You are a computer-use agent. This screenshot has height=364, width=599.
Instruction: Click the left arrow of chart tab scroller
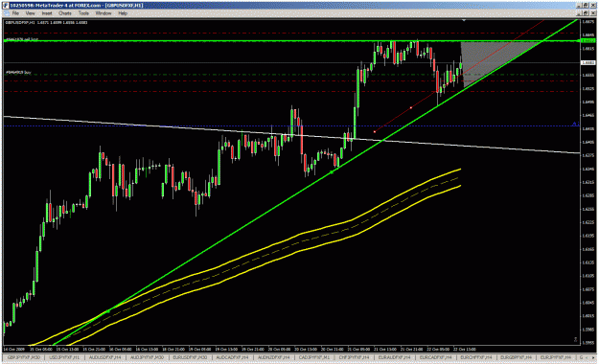pyautogui.click(x=587, y=357)
